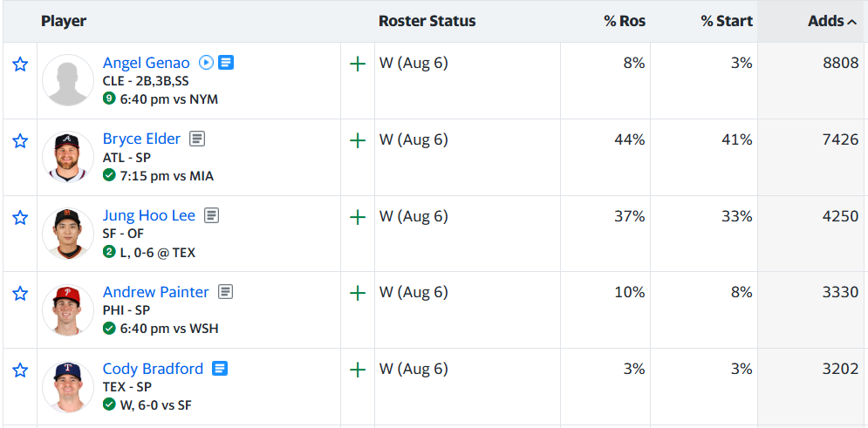Add Andrew Painter with green plus icon

click(358, 293)
